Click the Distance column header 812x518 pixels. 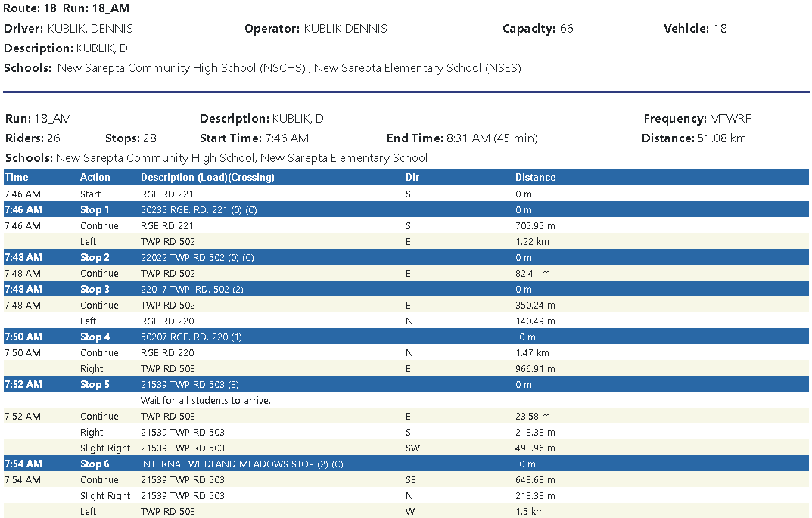tap(535, 177)
